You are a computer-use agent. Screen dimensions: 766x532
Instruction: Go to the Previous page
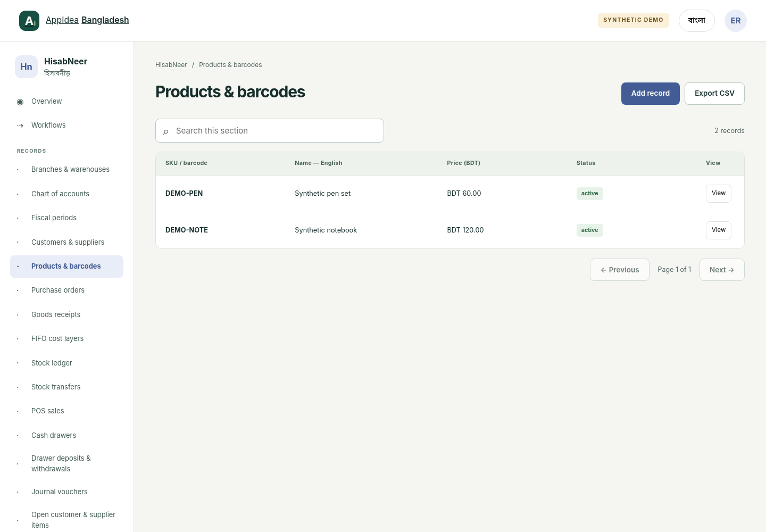coord(620,270)
